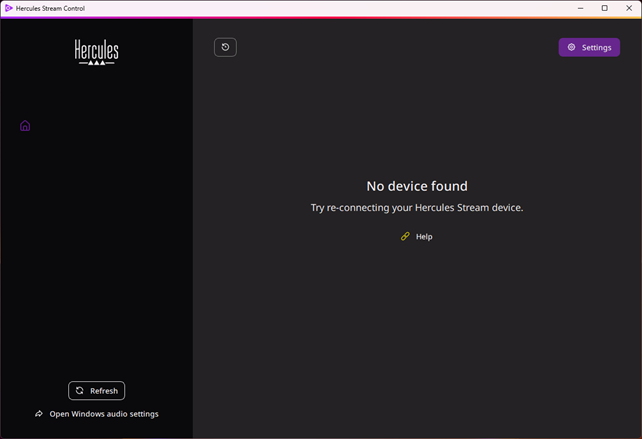Open Windows audio settings link
Image resolution: width=642 pixels, height=439 pixels.
97,414
